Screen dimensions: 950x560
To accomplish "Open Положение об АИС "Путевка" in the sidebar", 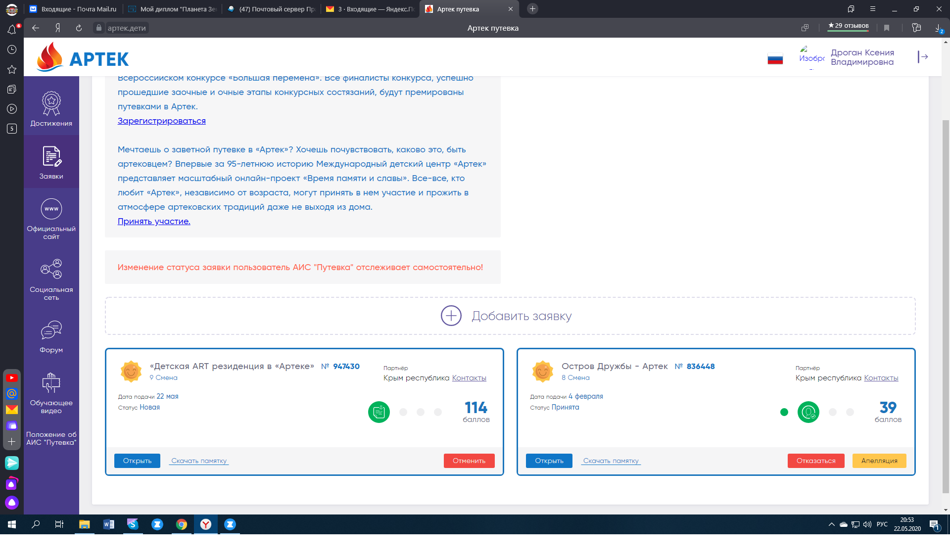I will [x=51, y=438].
